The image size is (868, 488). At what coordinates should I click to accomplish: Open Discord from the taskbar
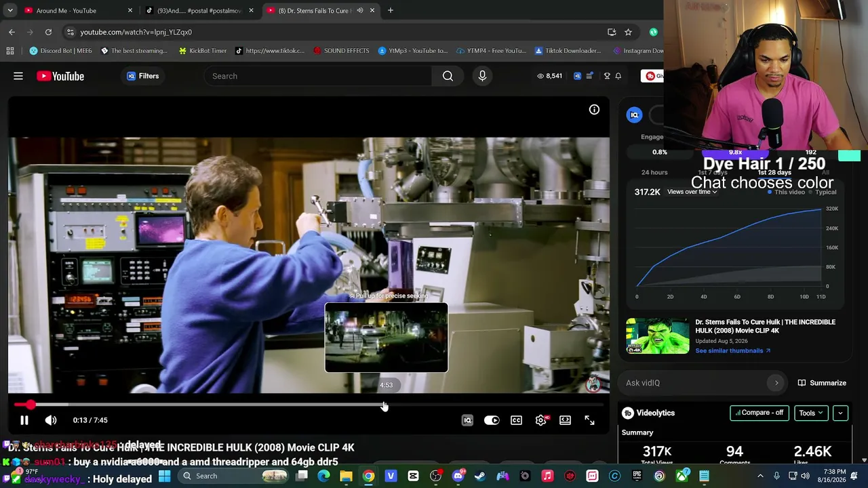(x=458, y=476)
